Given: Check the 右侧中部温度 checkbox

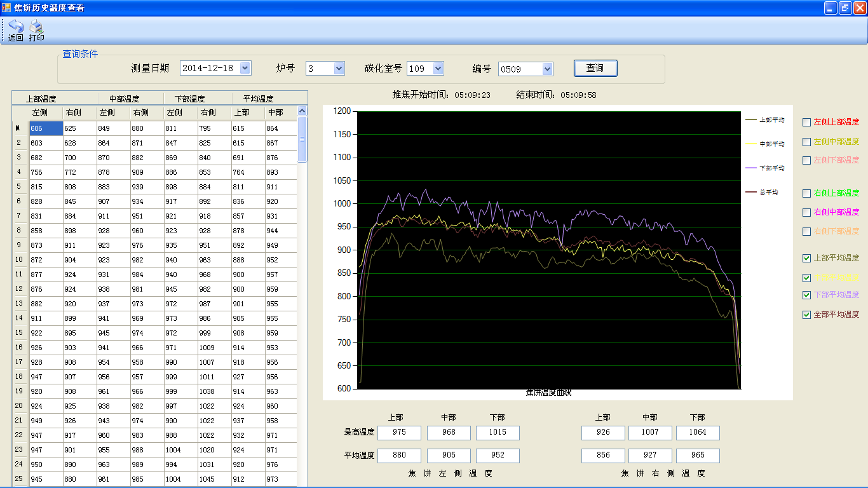Looking at the screenshot, I should [807, 212].
